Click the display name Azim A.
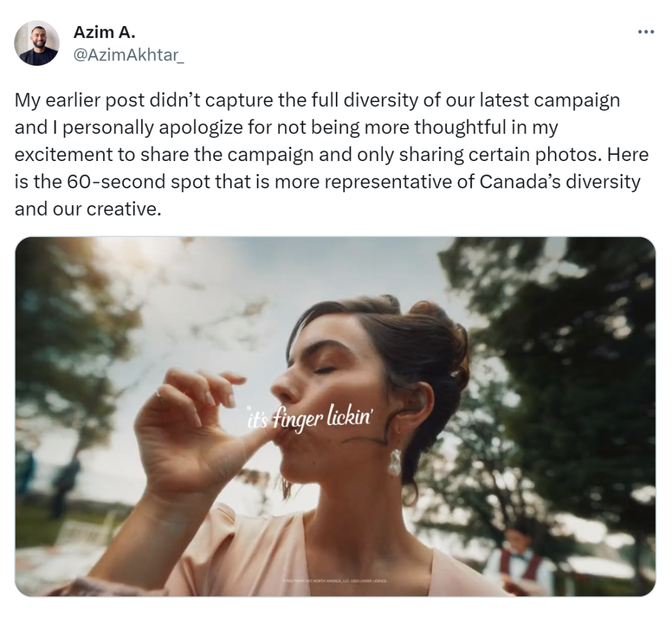The image size is (672, 618). coord(104,32)
